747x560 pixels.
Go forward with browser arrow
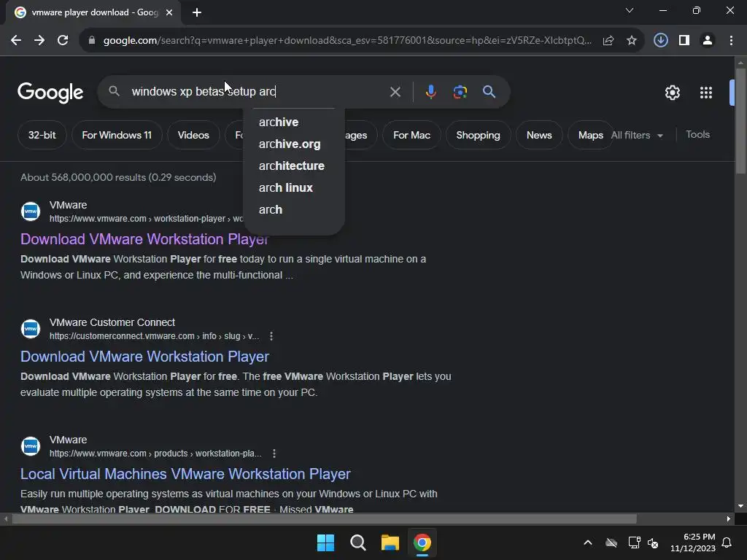(39, 41)
